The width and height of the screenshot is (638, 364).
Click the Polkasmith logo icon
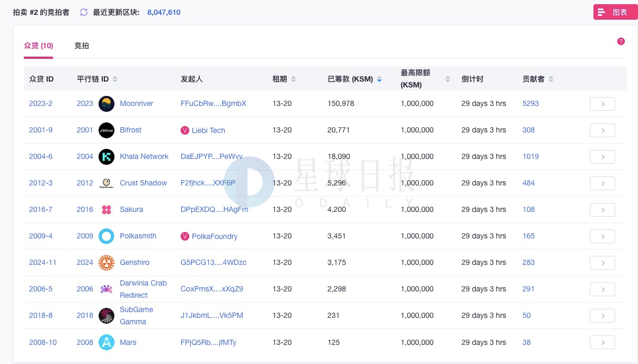click(x=107, y=236)
